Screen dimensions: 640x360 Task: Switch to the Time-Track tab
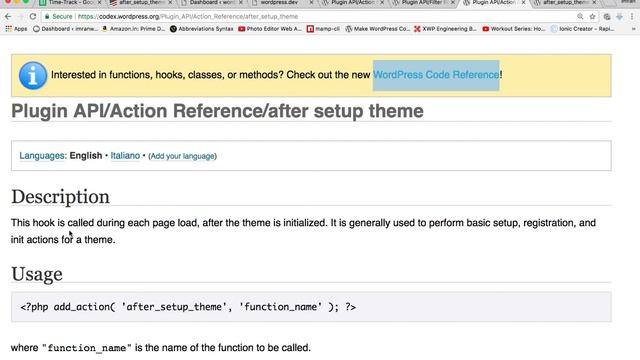point(70,3)
